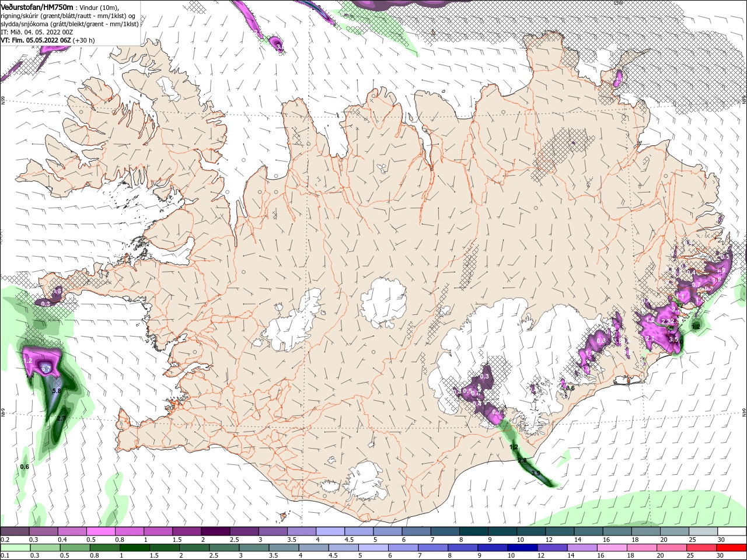Pick the lavender 4–4.5 swatch in the top legend row
This screenshot has width=747, height=560.
pyautogui.click(x=330, y=531)
